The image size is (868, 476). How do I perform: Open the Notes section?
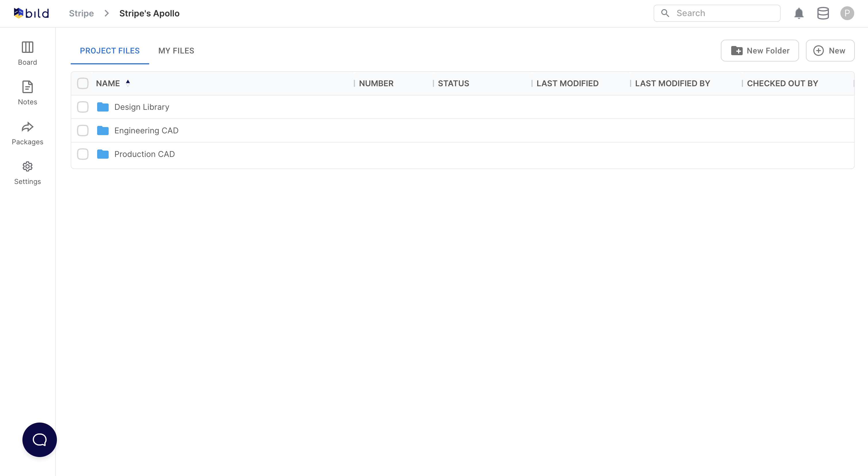[x=27, y=93]
